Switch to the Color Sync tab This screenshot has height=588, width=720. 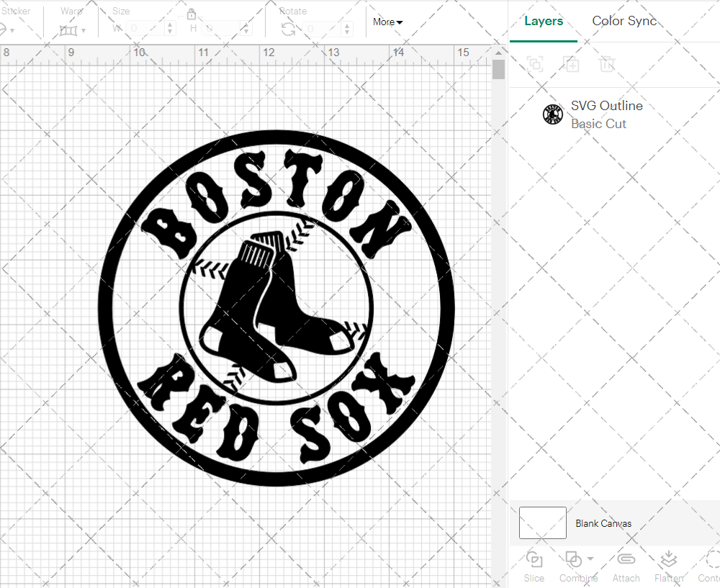(624, 21)
